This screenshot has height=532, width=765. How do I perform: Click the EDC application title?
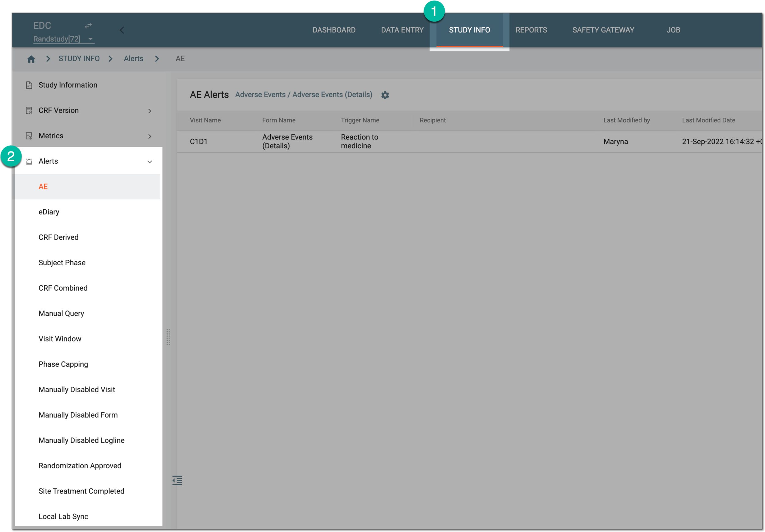[x=42, y=25]
